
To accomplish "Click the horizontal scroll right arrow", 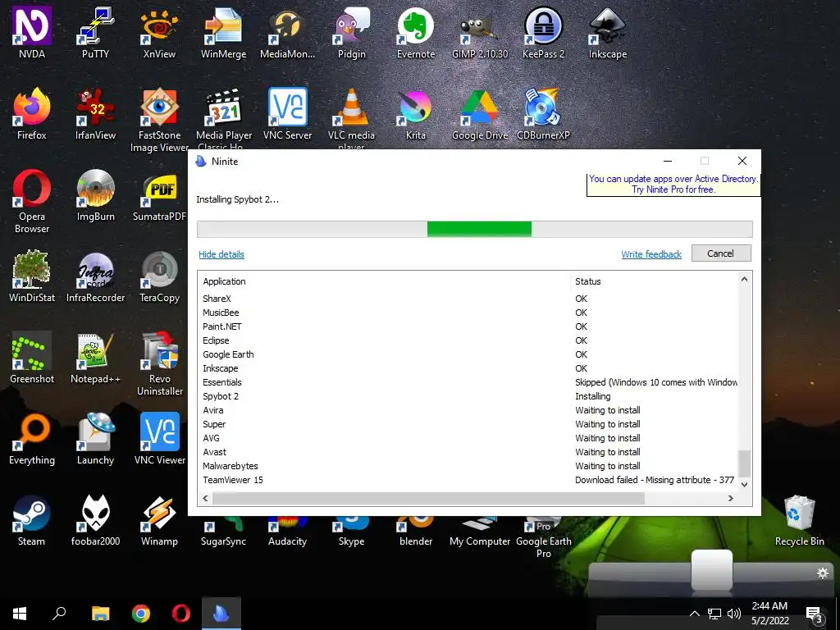I will tap(730, 498).
